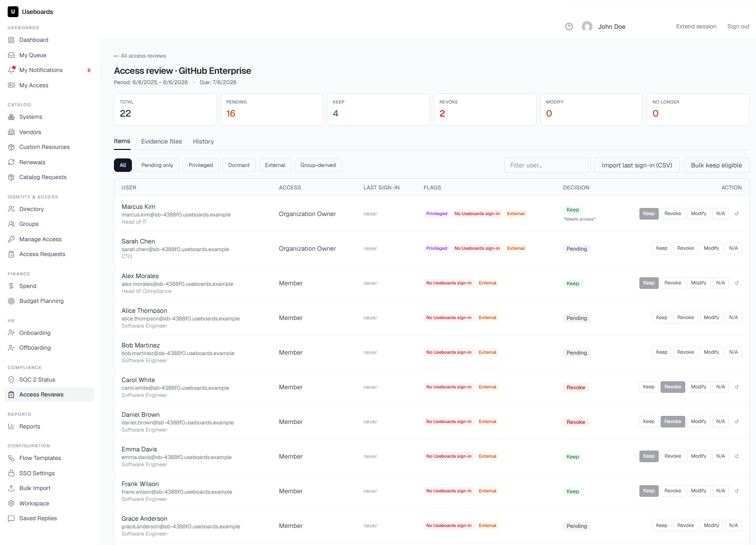This screenshot has width=756, height=545.
Task: Open Access Reviews in the sidebar
Action: click(x=49, y=395)
